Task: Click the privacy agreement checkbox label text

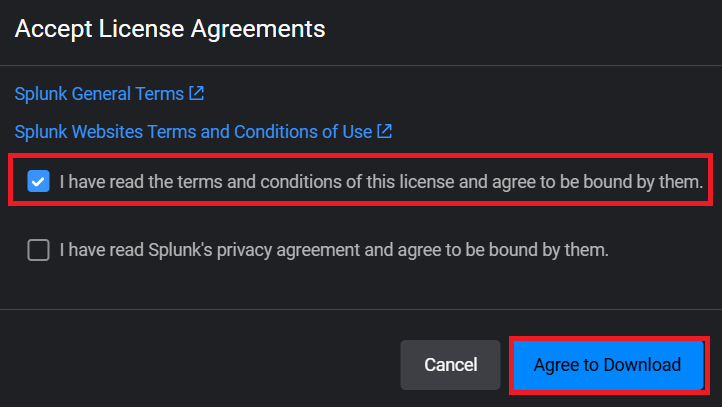Action: [333, 250]
